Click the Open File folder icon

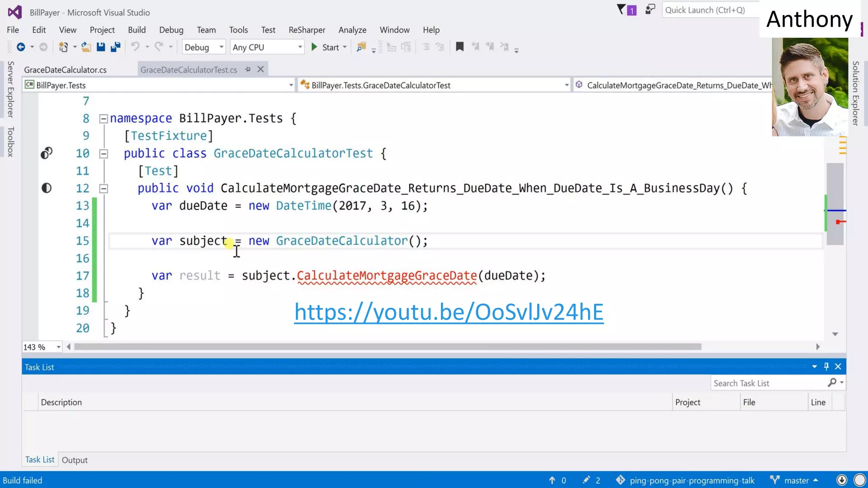click(x=86, y=47)
